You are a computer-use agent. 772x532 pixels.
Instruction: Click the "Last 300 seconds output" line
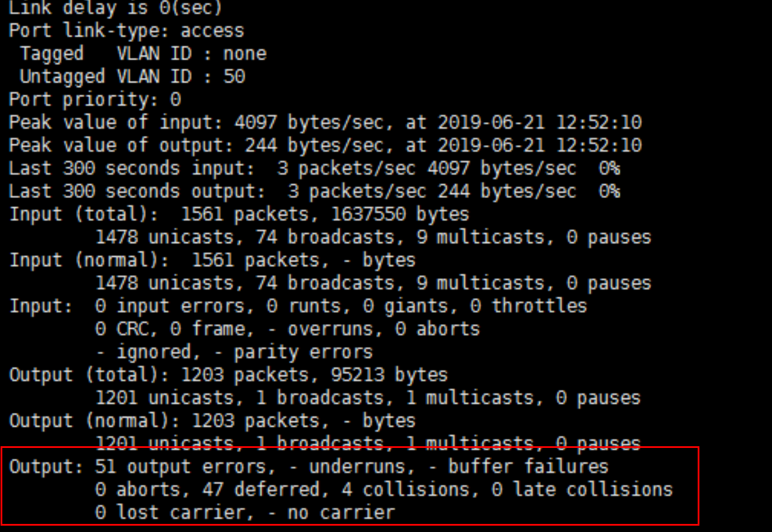[314, 191]
